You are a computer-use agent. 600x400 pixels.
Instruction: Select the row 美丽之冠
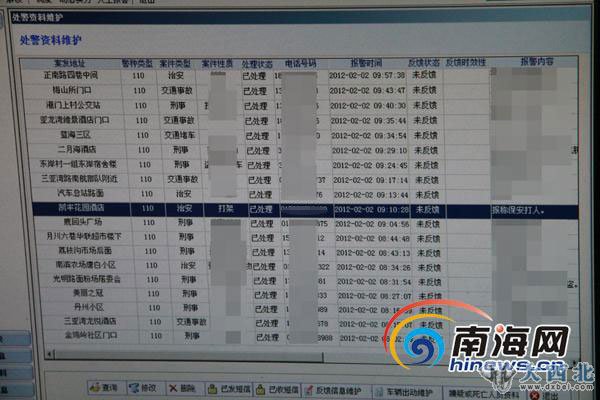306,294
